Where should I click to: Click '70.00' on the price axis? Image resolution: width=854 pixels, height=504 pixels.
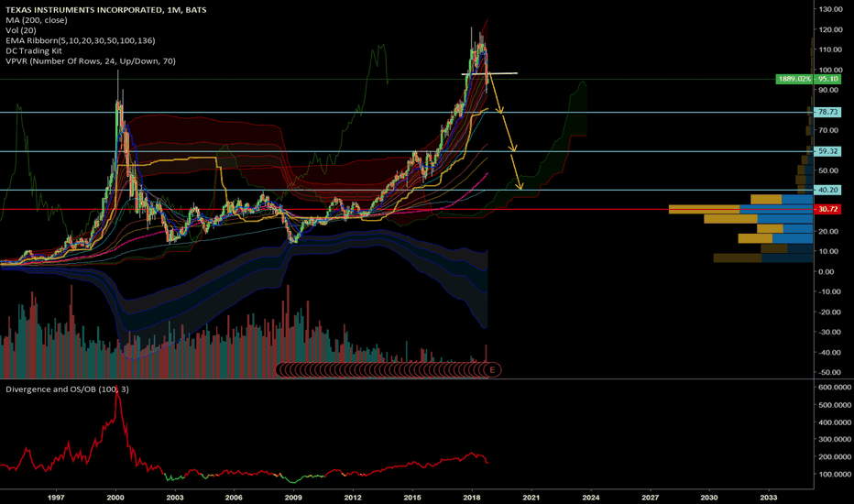(x=830, y=130)
